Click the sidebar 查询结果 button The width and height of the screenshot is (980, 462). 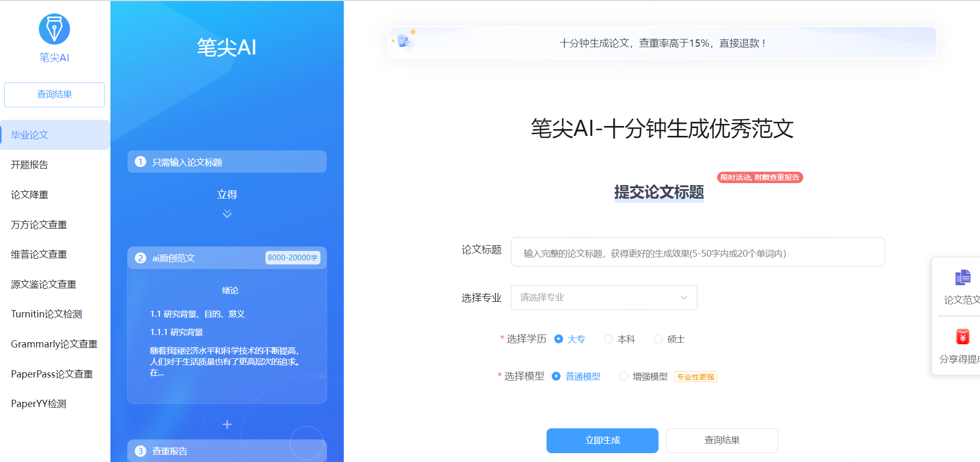point(54,94)
